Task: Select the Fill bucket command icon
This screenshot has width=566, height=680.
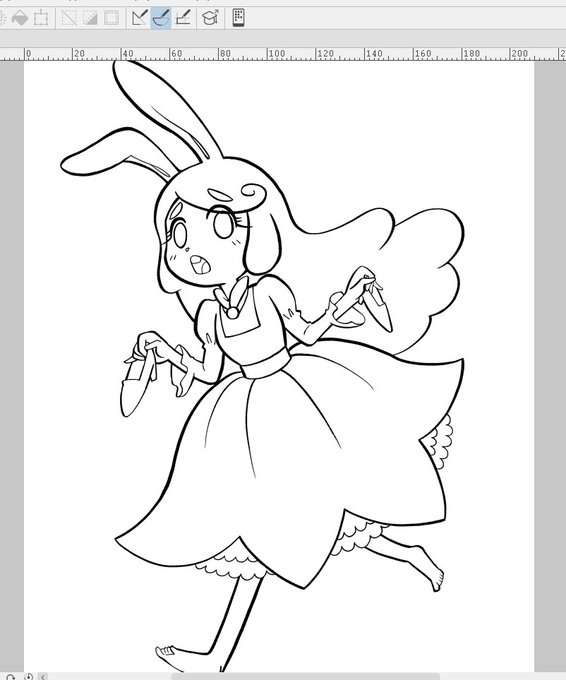Action: tap(20, 18)
